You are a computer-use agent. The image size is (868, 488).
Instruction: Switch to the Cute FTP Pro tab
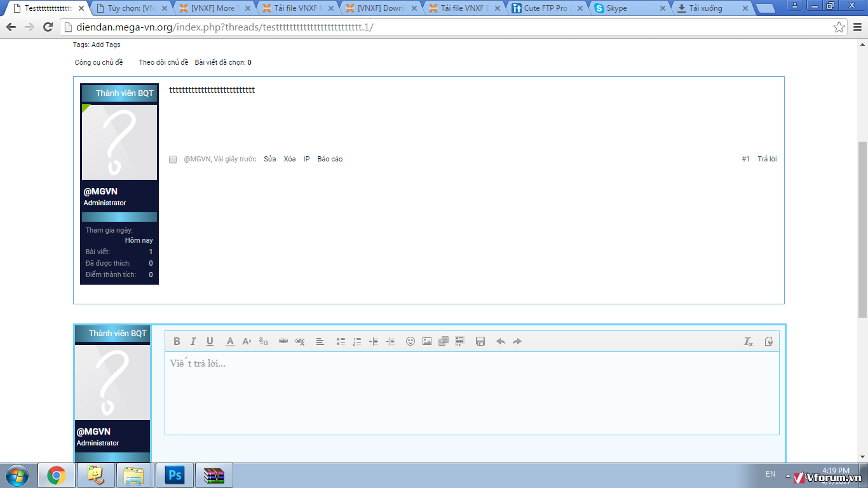point(545,8)
